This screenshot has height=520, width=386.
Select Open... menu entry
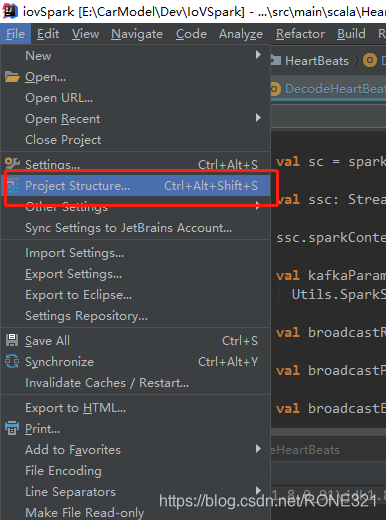tap(135, 77)
